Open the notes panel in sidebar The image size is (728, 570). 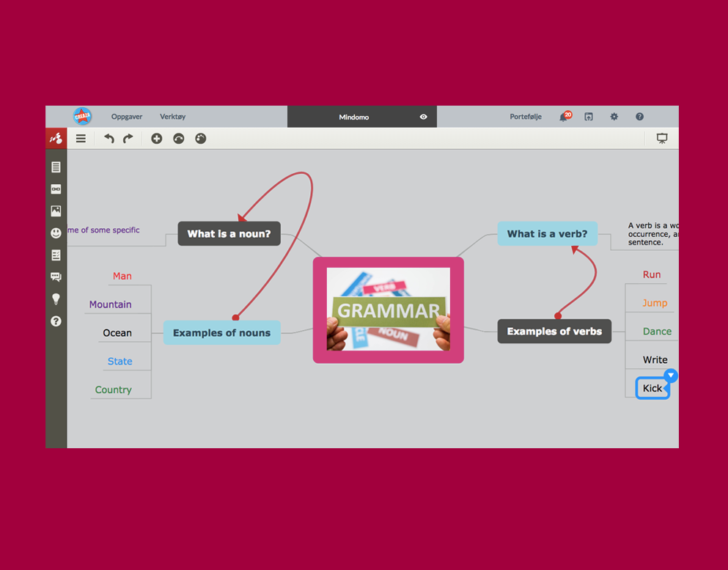pos(56,167)
